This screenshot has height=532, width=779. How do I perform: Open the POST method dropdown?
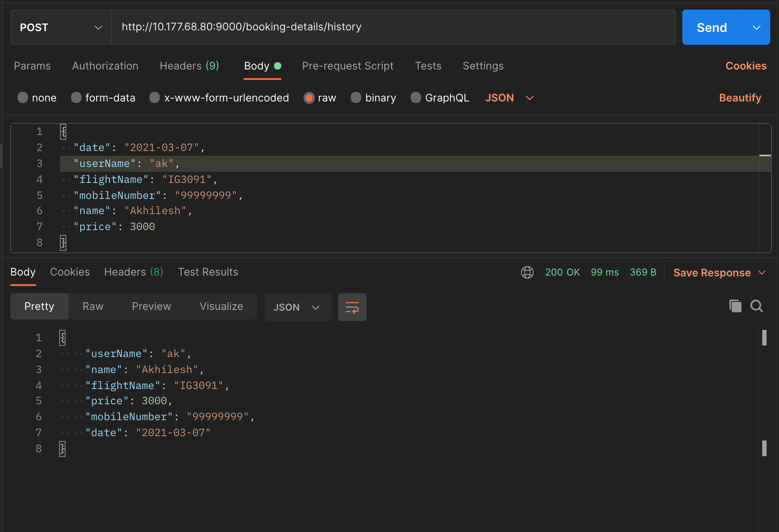click(61, 28)
